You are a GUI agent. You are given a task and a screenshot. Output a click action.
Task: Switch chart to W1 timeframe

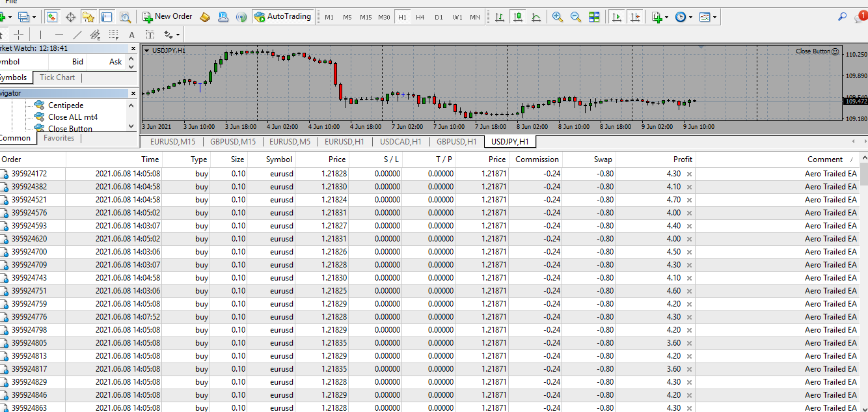tap(457, 17)
